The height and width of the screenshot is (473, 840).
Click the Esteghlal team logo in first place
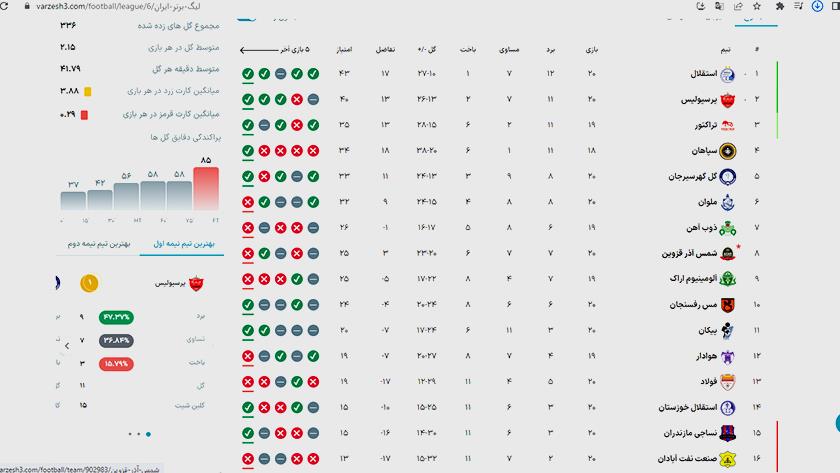pyautogui.click(x=727, y=74)
